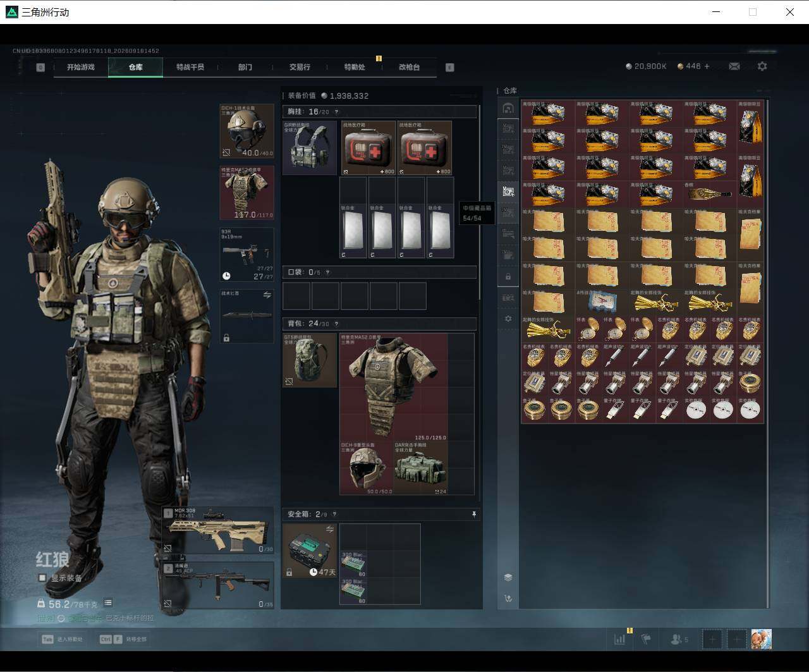
Task: Click the Tab 进入特勤处 shortcut button
Action: (63, 639)
